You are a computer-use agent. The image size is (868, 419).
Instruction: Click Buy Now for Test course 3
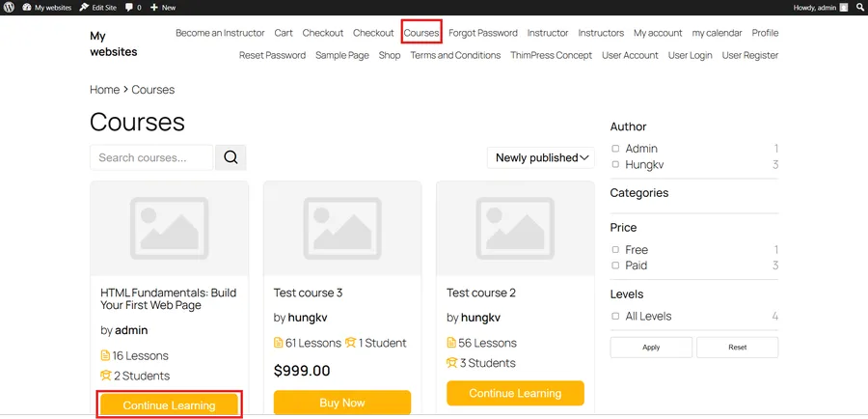point(342,403)
